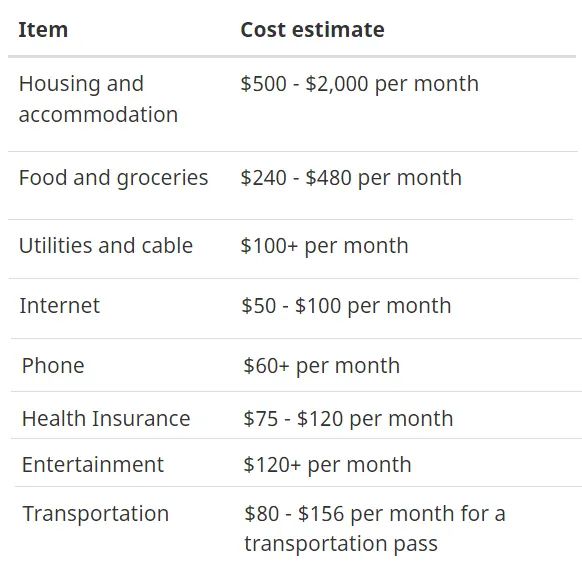Click the $500 - $2,000 per month cost
This screenshot has width=582, height=573.
pyautogui.click(x=359, y=84)
